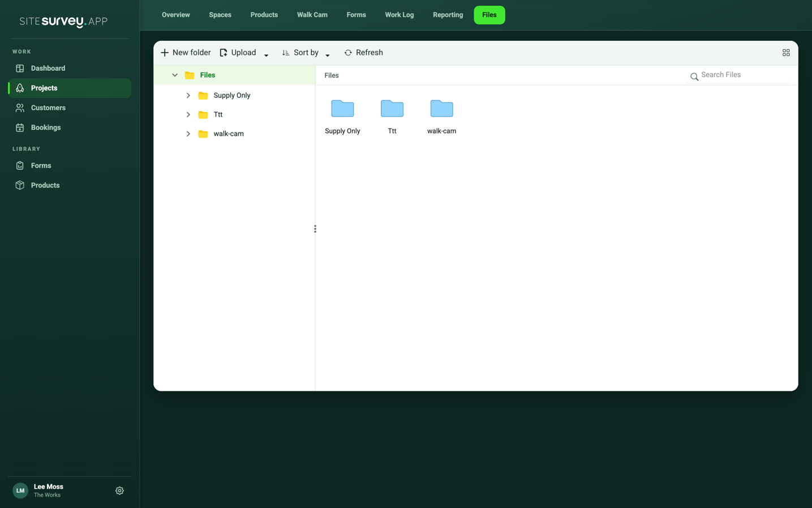The image size is (812, 508).
Task: Select walk-cam in the folder tree
Action: point(229,134)
